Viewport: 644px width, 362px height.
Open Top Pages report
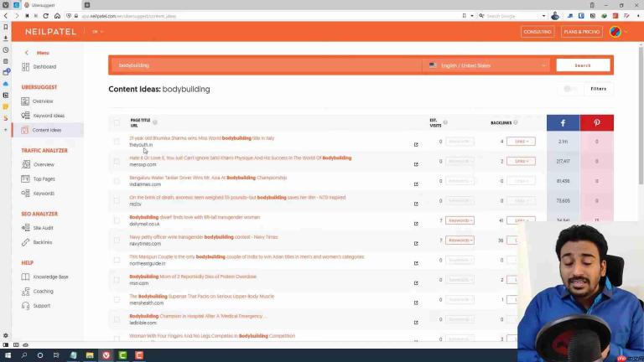[39, 179]
